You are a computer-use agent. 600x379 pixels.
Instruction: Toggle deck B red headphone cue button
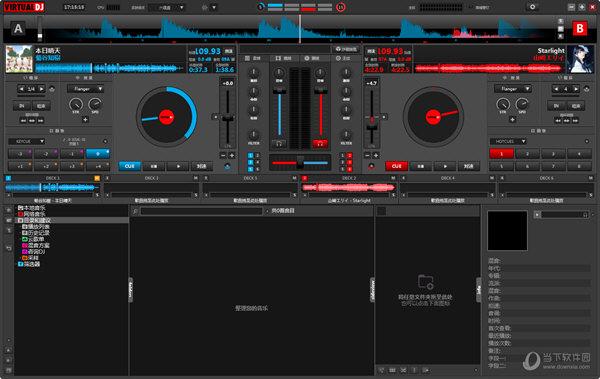tap(320, 144)
